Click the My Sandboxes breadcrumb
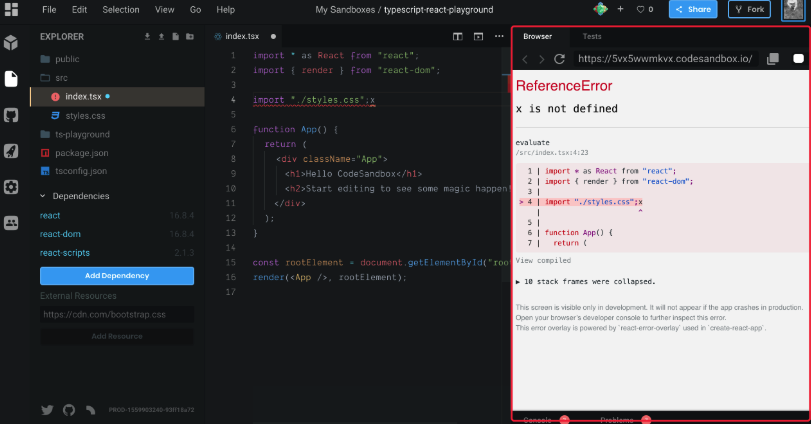Viewport: 811px width, 424px height. [x=345, y=9]
